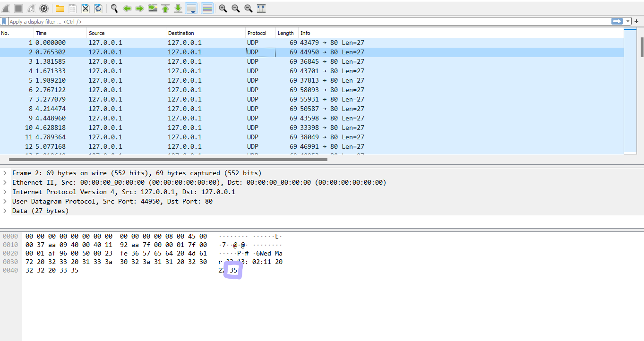The width and height of the screenshot is (644, 341).
Task: Zoom in on the packet list text
Action: tap(223, 8)
